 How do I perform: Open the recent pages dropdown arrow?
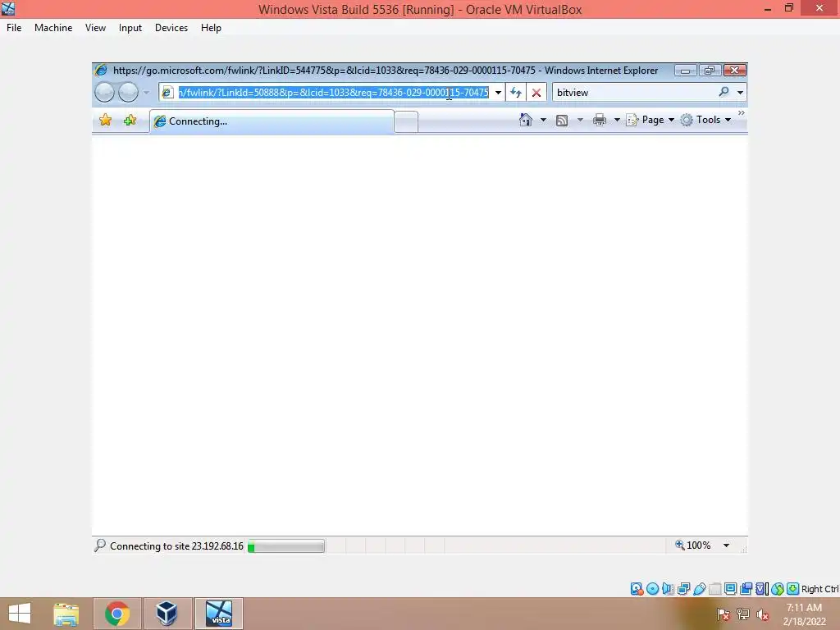tap(146, 92)
